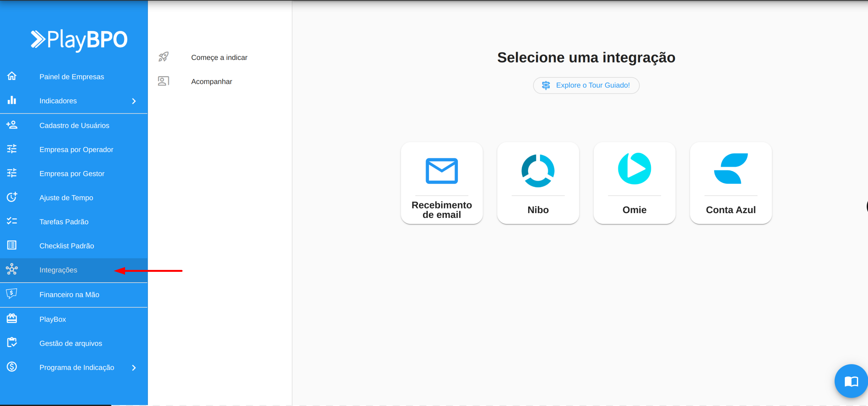868x406 pixels.
Task: Open Financeiro na Mão menu item
Action: click(x=74, y=295)
